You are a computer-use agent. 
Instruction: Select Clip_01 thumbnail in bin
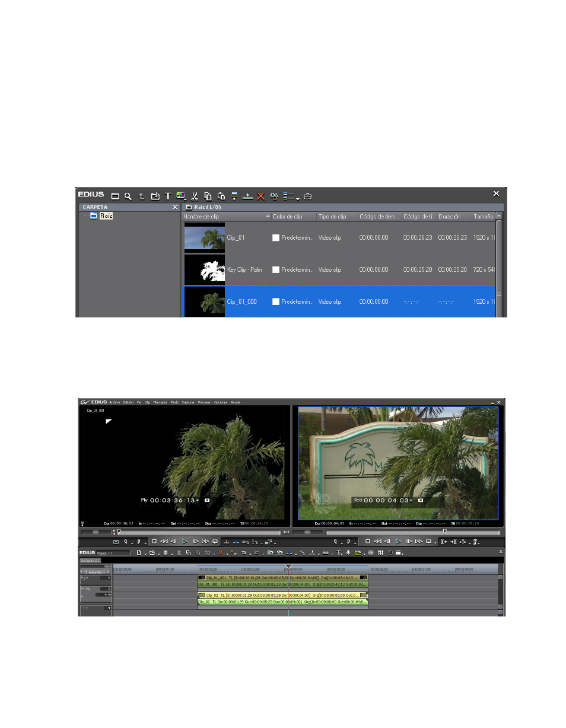coord(205,237)
